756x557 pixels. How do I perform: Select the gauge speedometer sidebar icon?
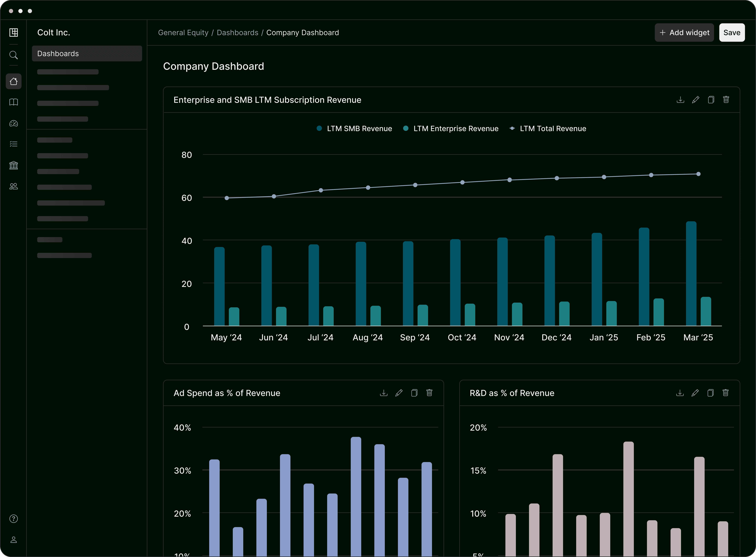click(13, 123)
